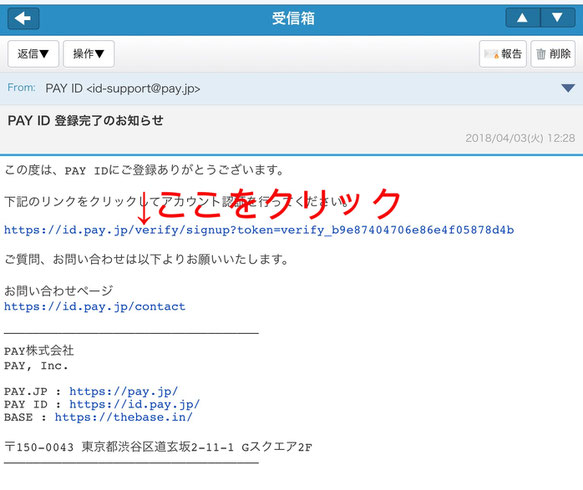Click the subject PAY ID 登録完了のお知らせ

click(x=86, y=120)
